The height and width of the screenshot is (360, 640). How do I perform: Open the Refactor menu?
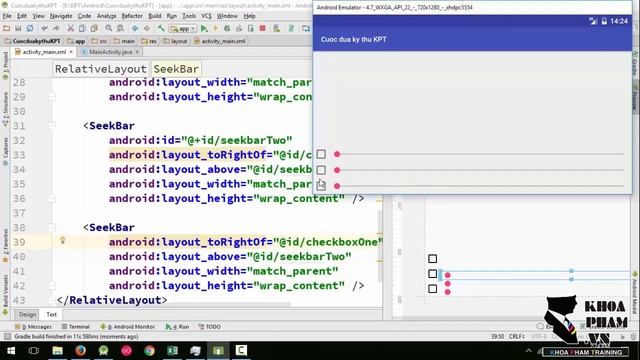pyautogui.click(x=132, y=16)
